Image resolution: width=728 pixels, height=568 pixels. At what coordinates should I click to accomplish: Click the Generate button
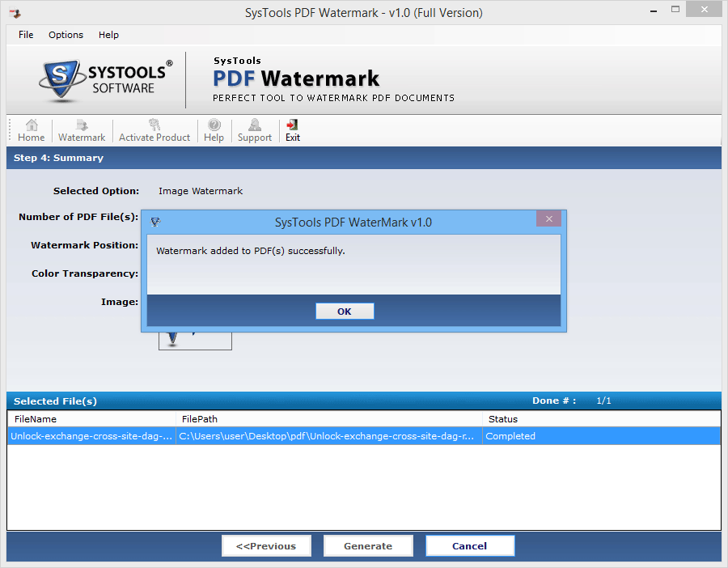[x=368, y=545]
